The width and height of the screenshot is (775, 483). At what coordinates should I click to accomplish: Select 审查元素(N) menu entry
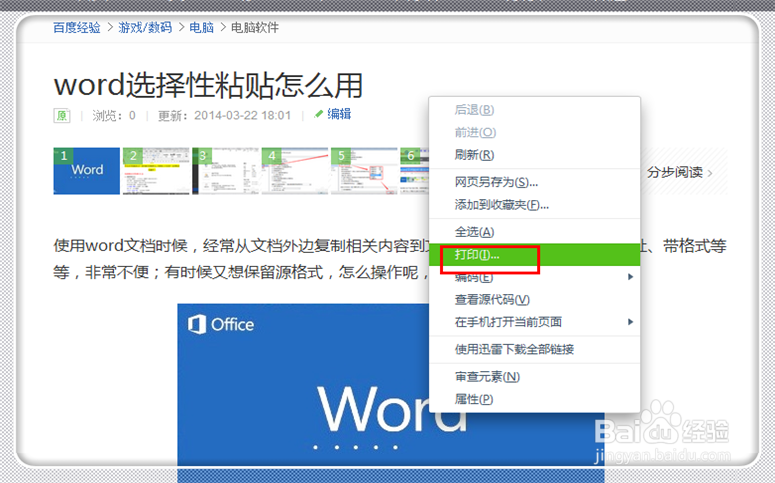coord(534,377)
